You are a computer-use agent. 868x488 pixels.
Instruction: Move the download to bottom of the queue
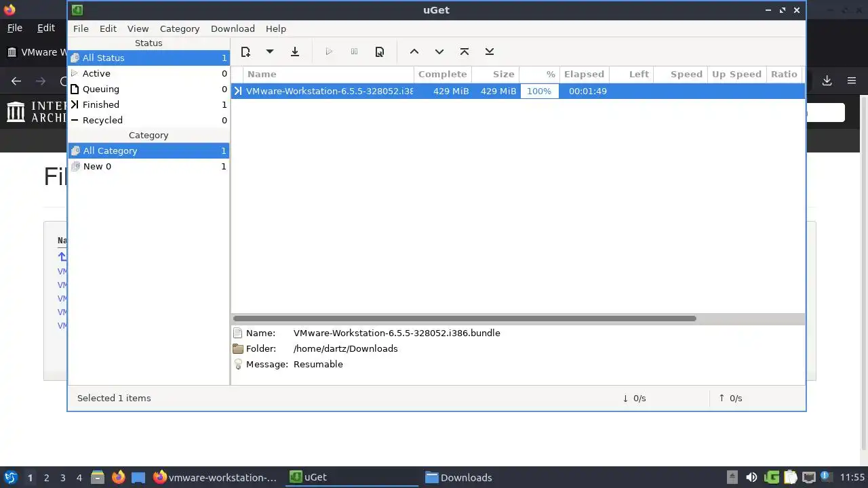pos(490,52)
